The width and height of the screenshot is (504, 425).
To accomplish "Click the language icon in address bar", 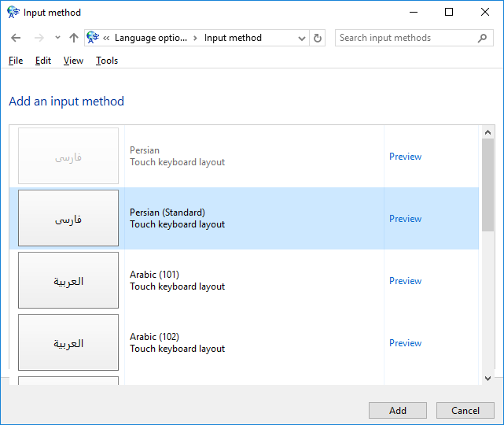I will 94,38.
